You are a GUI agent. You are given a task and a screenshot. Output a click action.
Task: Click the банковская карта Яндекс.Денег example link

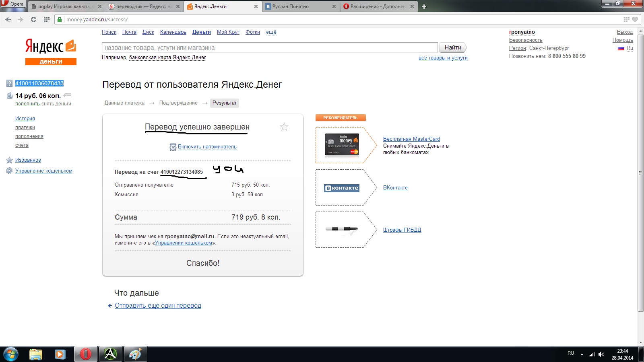tap(167, 58)
